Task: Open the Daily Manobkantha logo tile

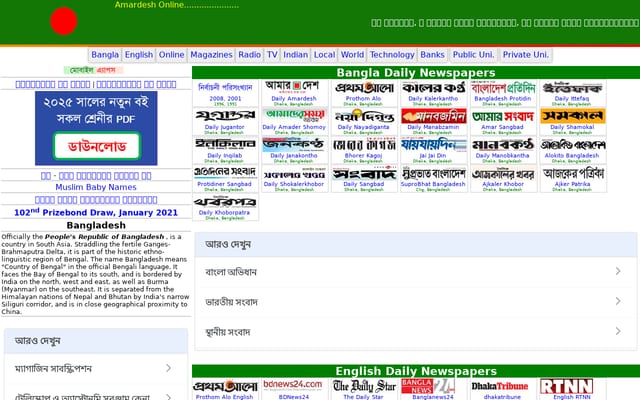Action: [502, 144]
